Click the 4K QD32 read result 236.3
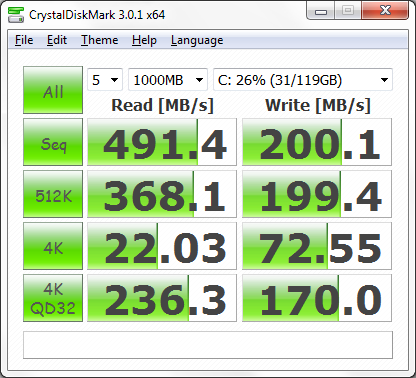The width and height of the screenshot is (416, 378). (x=162, y=298)
